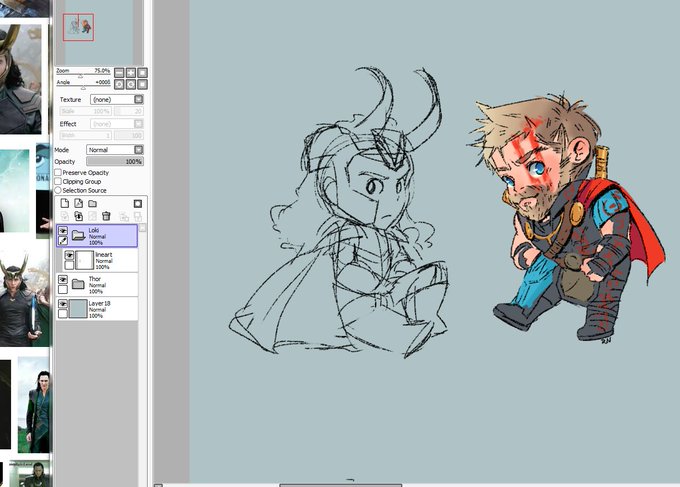Enable Clipping Group checkbox
The width and height of the screenshot is (680, 487).
[x=58, y=181]
